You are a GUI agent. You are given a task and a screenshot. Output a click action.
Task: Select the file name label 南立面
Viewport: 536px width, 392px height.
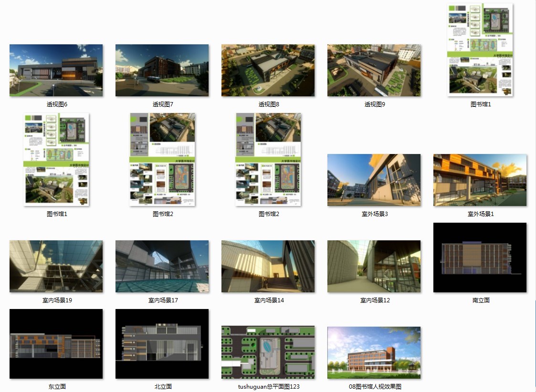(481, 300)
